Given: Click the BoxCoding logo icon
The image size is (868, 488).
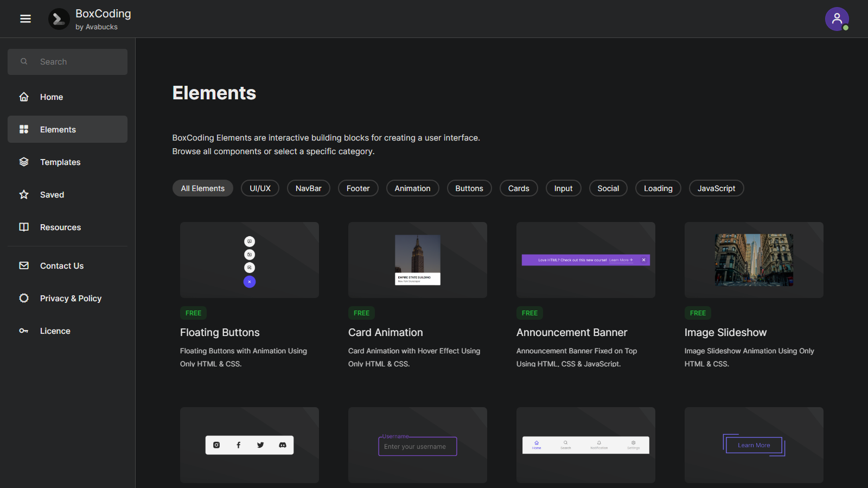Looking at the screenshot, I should click(x=59, y=19).
